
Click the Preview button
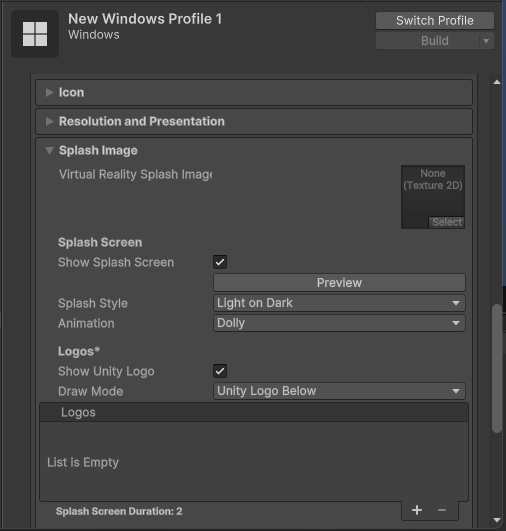click(x=339, y=282)
